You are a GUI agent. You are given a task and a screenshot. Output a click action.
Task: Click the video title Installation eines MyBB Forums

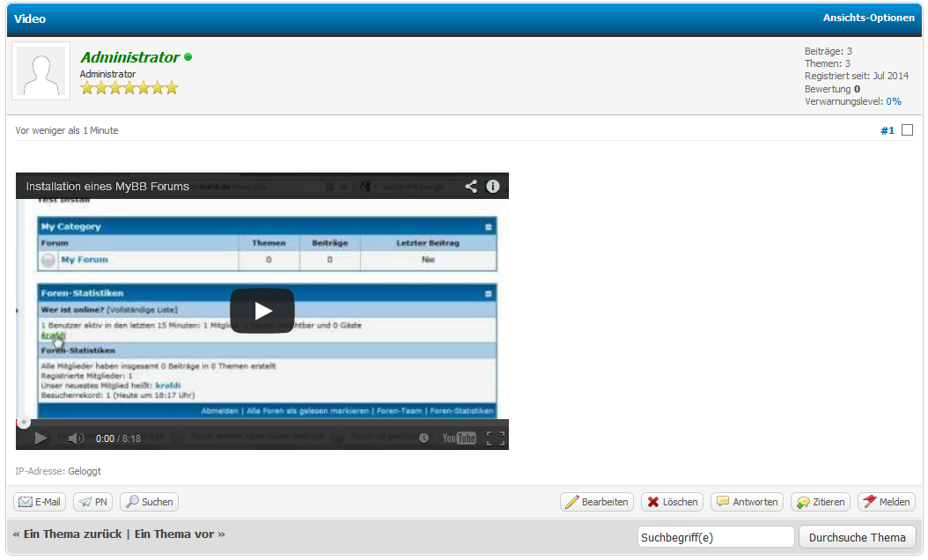(107, 187)
